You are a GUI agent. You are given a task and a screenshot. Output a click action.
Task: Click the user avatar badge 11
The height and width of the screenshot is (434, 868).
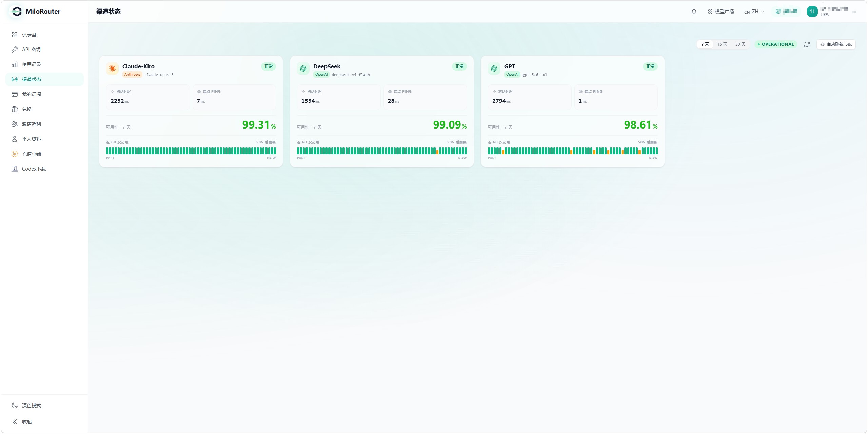pyautogui.click(x=812, y=12)
